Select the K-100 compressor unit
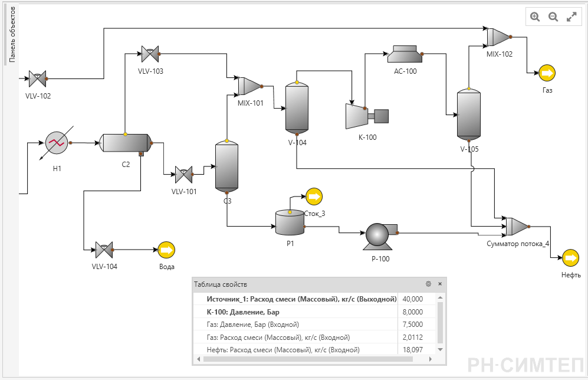This screenshot has height=380, width=588. [x=367, y=116]
